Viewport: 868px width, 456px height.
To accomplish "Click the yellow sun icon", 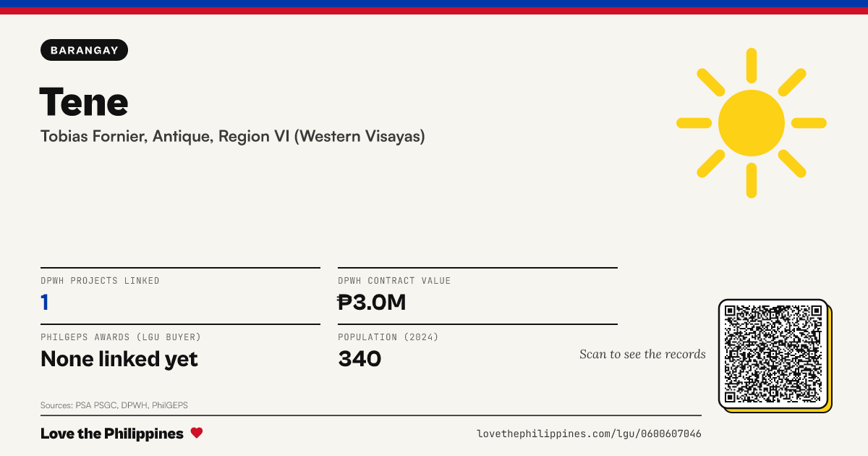I will [x=752, y=123].
